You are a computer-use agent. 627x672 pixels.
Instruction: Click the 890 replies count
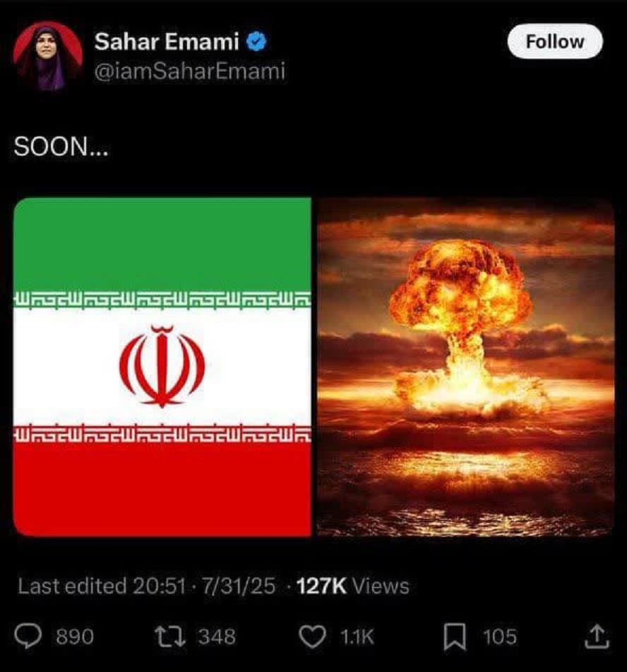[75, 637]
